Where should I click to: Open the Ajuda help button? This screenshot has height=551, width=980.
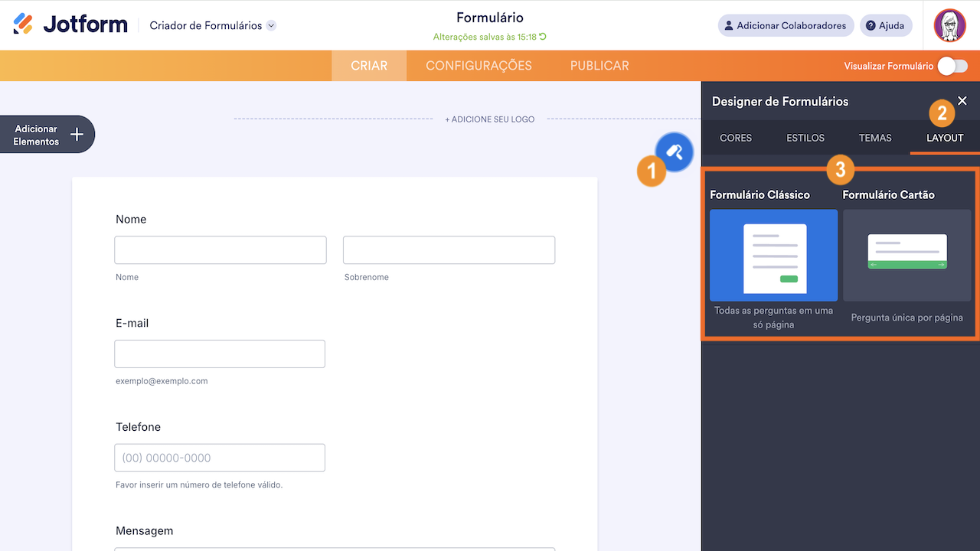click(x=886, y=25)
